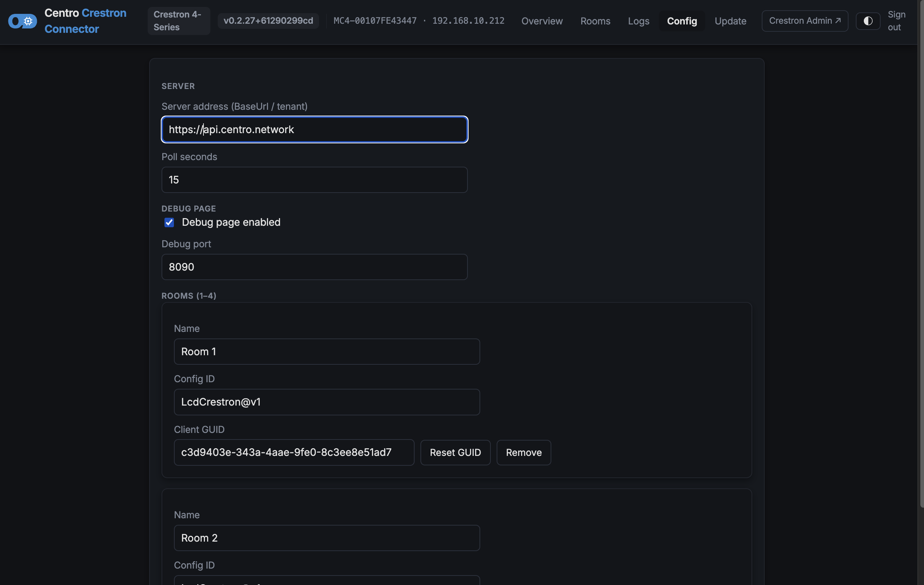Click the Centro Crestron Connector title
Viewport: 924px width, 585px height.
[x=85, y=21]
